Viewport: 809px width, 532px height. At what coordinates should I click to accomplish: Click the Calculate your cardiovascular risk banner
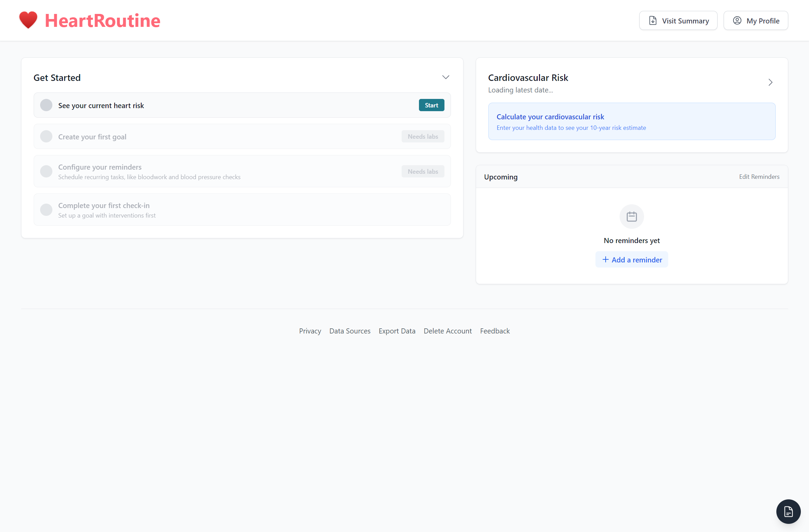click(x=631, y=122)
